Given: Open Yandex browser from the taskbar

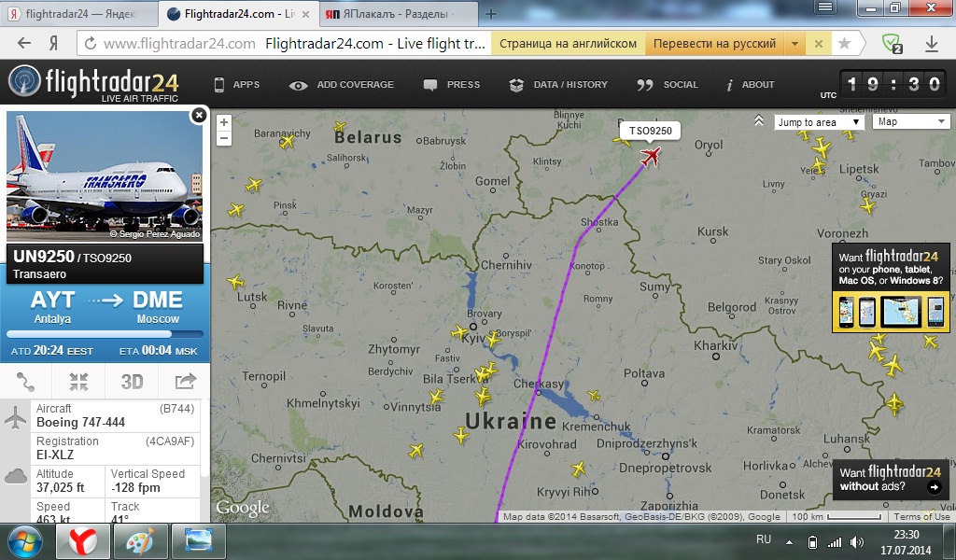Looking at the screenshot, I should [x=83, y=541].
